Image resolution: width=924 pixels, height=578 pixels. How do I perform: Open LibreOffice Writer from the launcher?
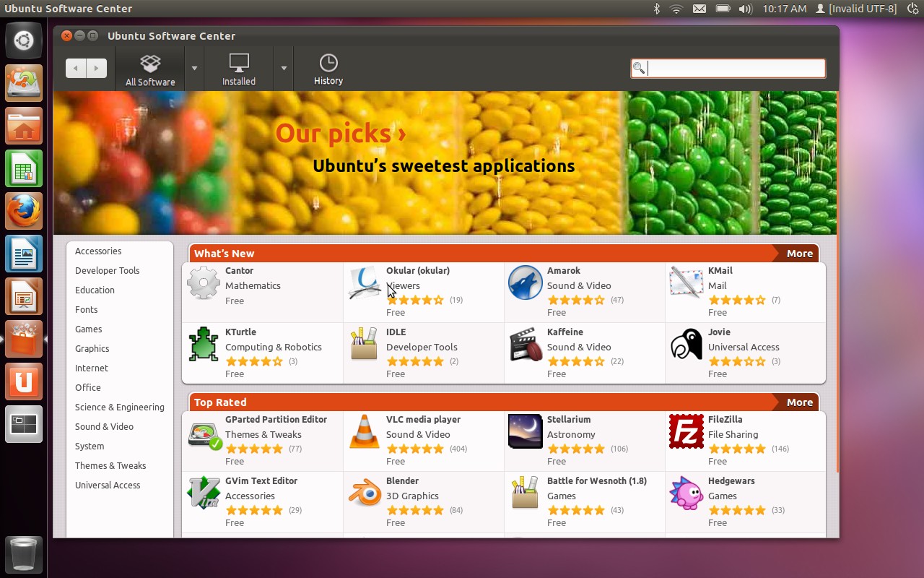pyautogui.click(x=24, y=254)
